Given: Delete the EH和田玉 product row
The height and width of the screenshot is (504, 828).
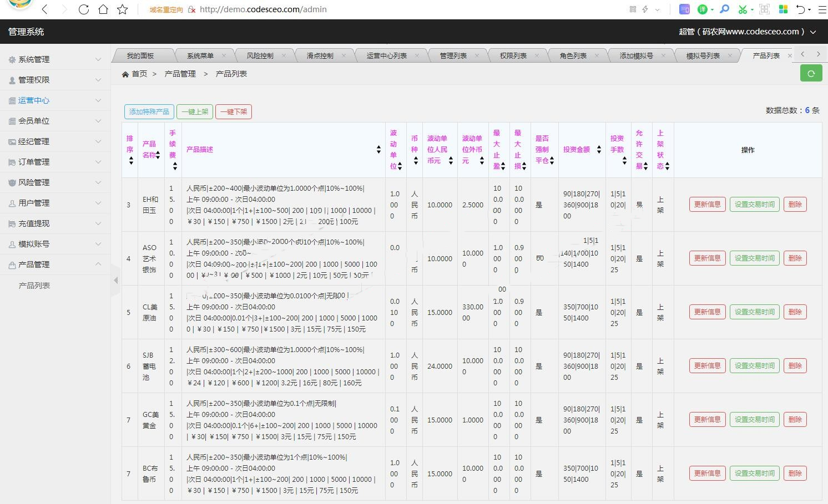Looking at the screenshot, I should click(795, 205).
